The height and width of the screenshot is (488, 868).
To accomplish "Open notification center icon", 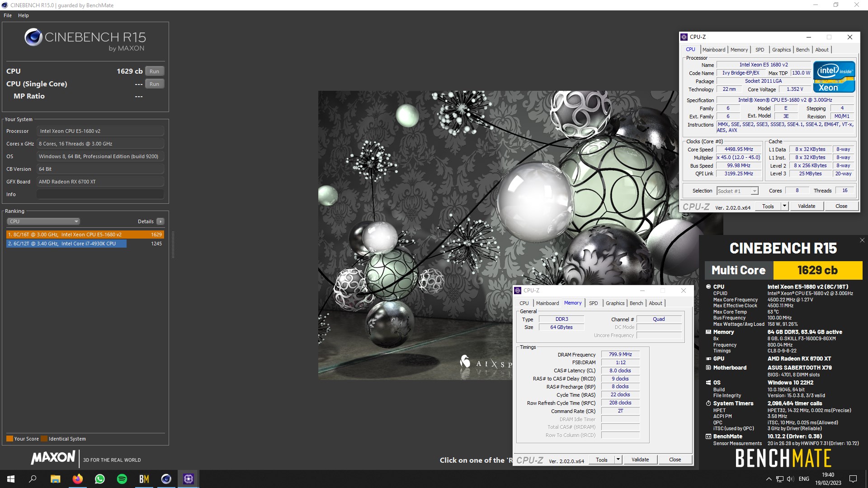I will 853,479.
